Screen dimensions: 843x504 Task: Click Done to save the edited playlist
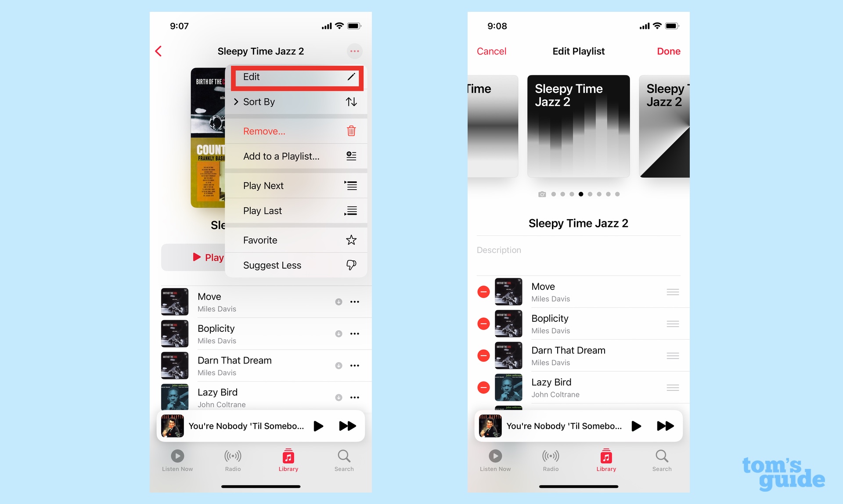669,51
